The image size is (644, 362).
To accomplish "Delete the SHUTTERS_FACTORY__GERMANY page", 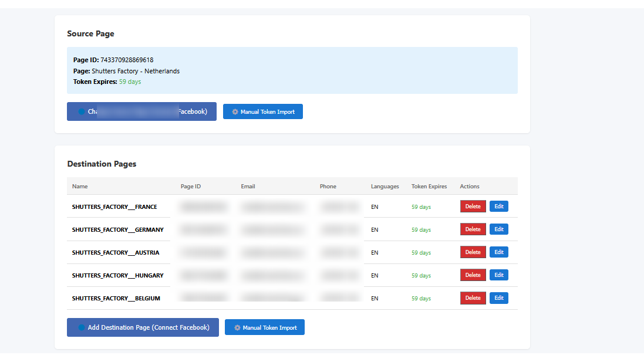I will (473, 229).
